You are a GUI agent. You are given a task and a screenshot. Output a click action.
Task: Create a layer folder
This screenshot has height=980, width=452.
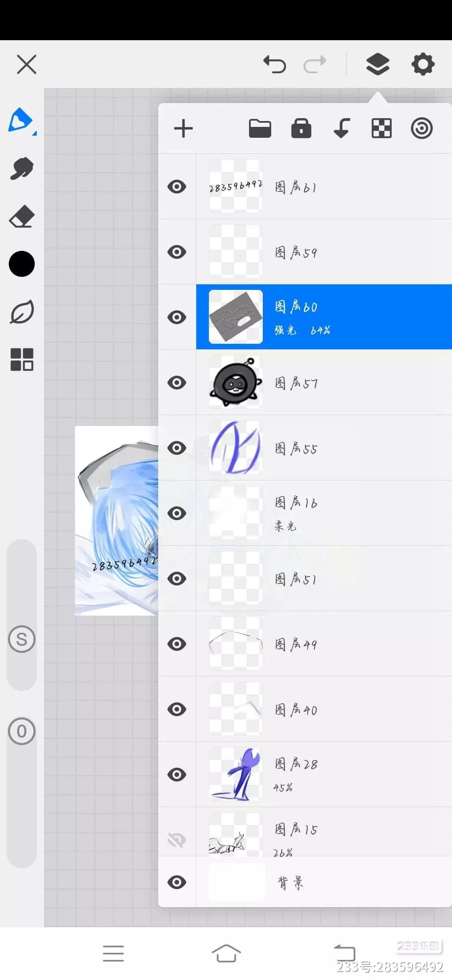260,128
